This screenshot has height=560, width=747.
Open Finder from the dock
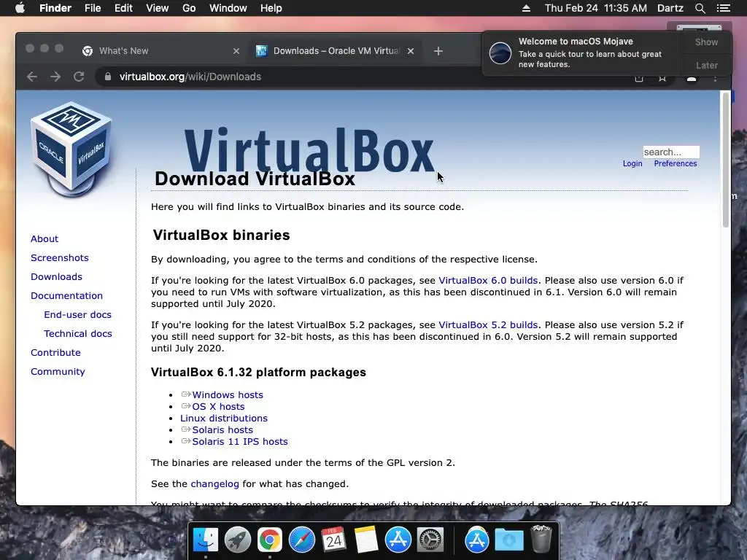point(205,540)
